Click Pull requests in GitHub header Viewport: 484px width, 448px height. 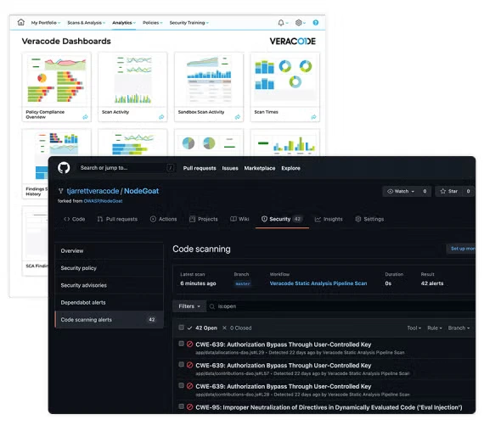(200, 168)
